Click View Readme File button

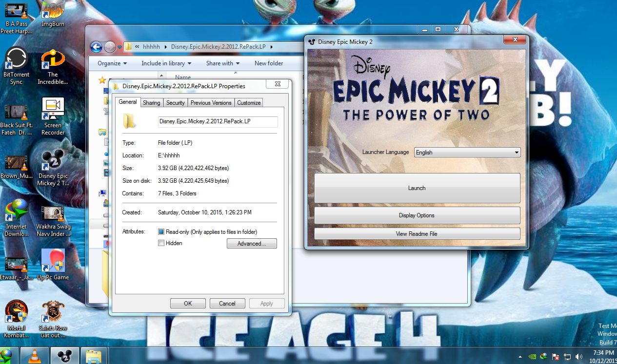[x=417, y=234]
